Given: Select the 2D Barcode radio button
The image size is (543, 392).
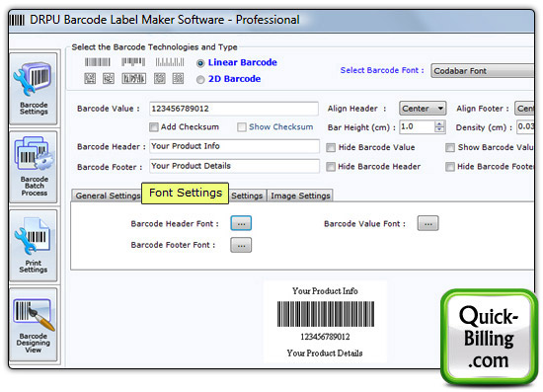Looking at the screenshot, I should click(x=200, y=80).
